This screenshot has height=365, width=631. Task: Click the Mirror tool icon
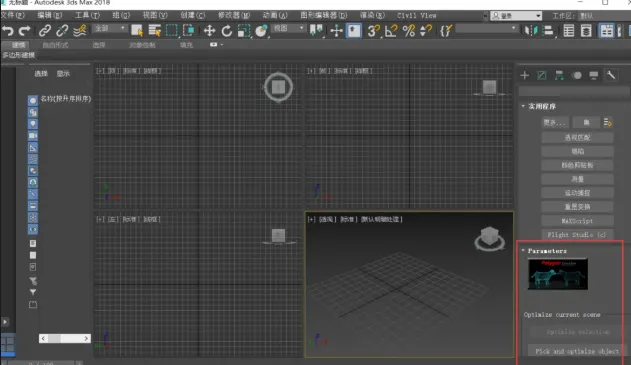click(531, 31)
